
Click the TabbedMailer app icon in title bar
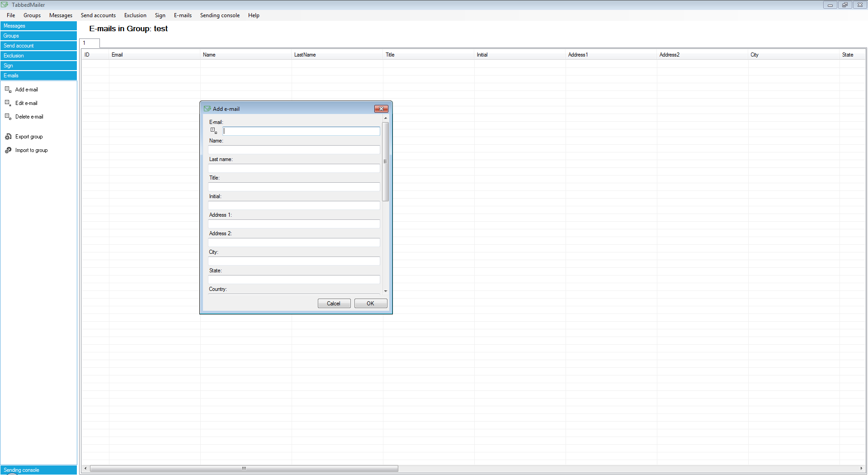pos(5,5)
